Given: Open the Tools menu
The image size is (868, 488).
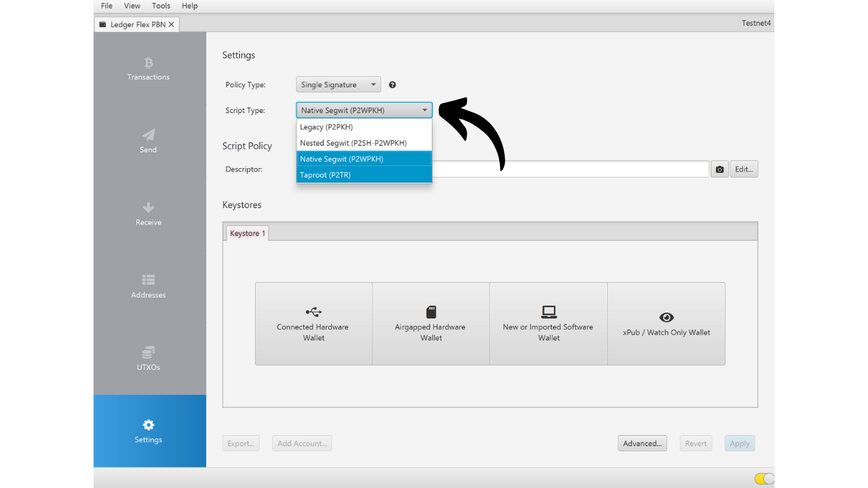Looking at the screenshot, I should coord(161,6).
